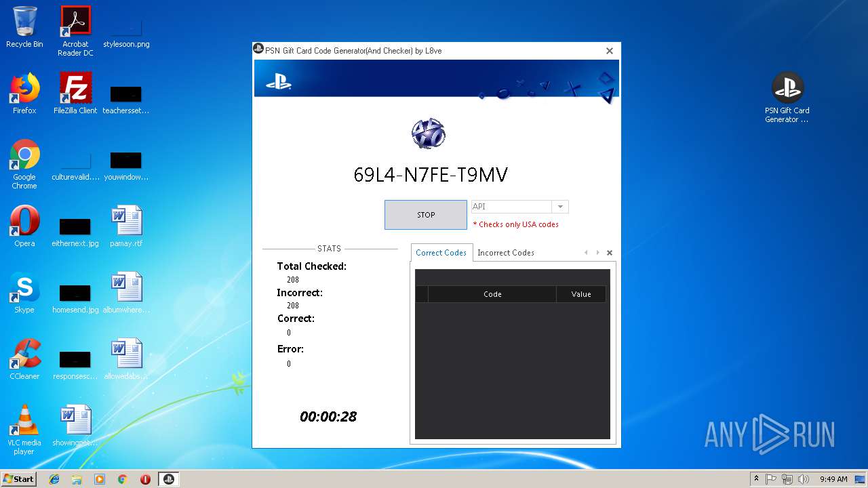
Task: Select the PSN generator taskbar button
Action: pos(168,479)
